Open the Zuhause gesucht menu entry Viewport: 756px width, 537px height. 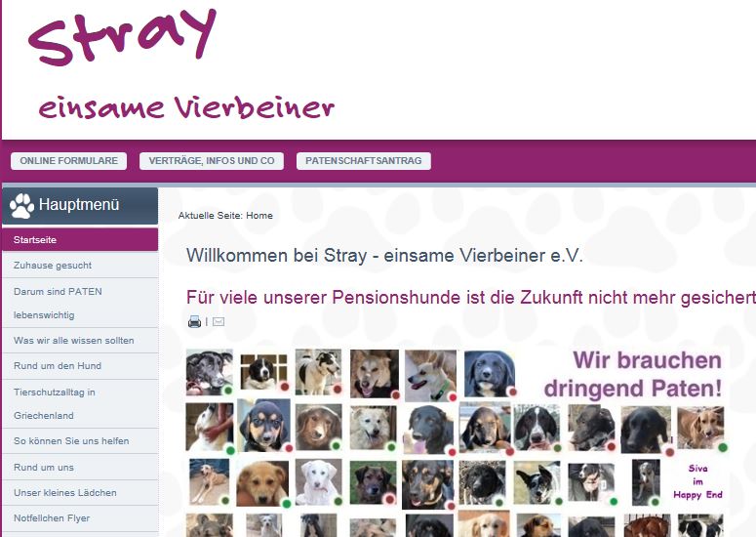80,266
